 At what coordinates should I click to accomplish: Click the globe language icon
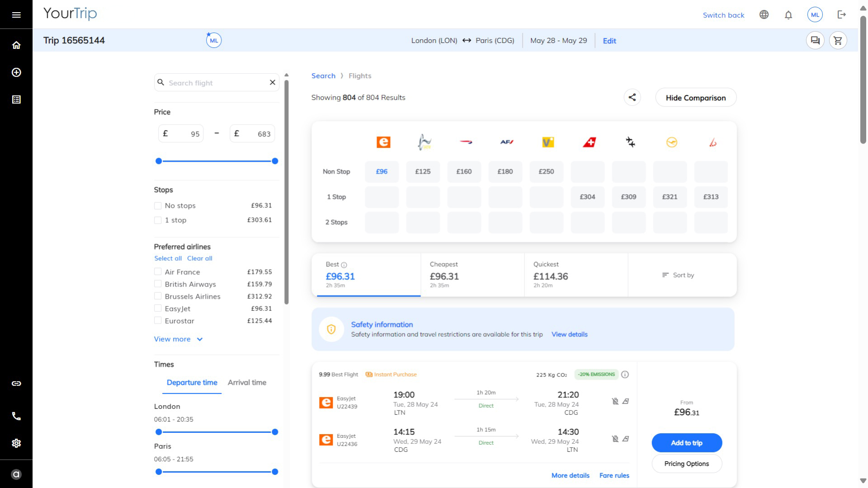click(764, 15)
